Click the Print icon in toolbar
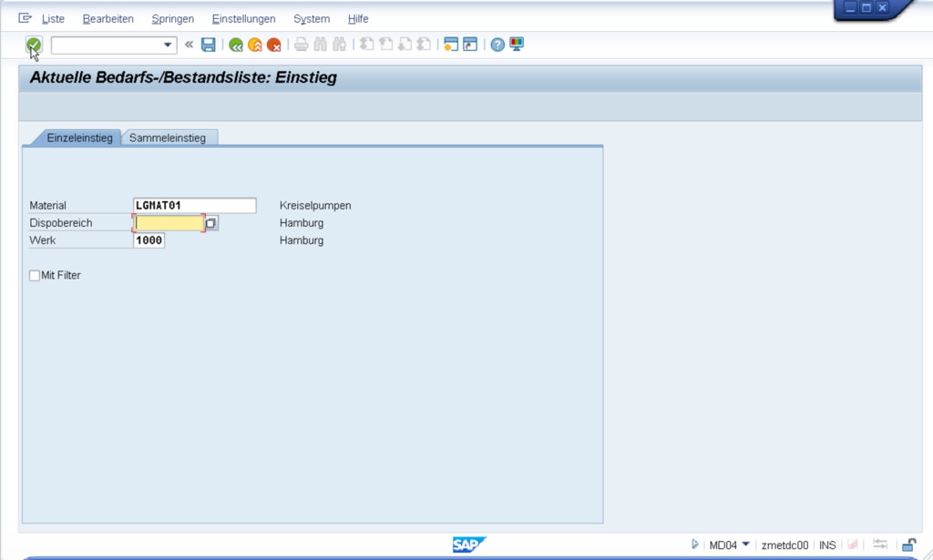Screen dimensions: 933x560 point(301,45)
